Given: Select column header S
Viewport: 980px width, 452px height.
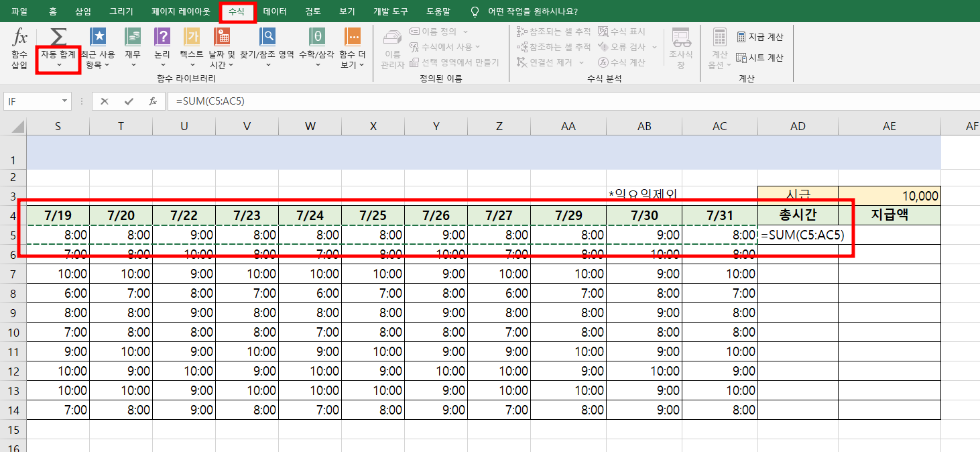Looking at the screenshot, I should (58, 126).
